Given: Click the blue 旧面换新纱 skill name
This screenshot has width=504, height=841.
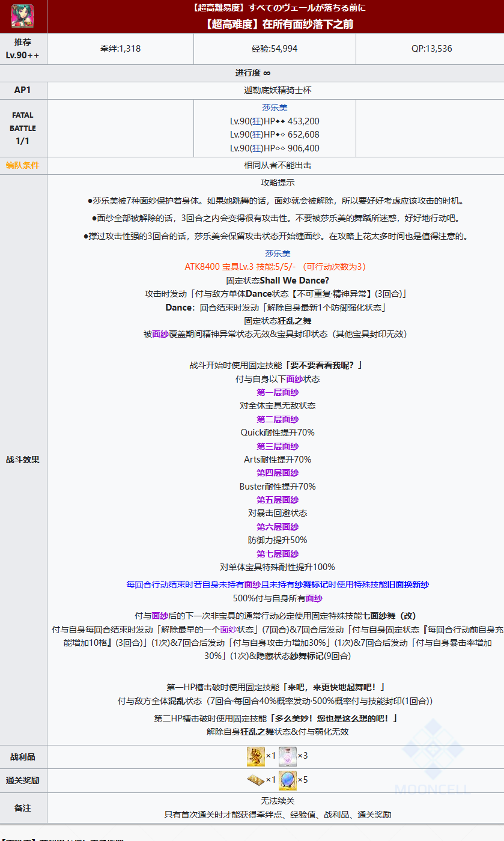Looking at the screenshot, I should click(x=408, y=584).
